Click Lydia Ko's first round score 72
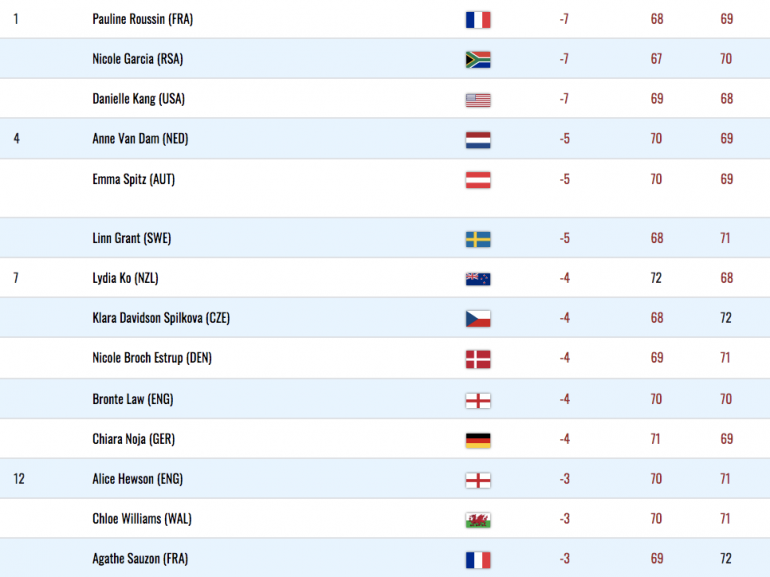The width and height of the screenshot is (770, 577). coord(656,278)
